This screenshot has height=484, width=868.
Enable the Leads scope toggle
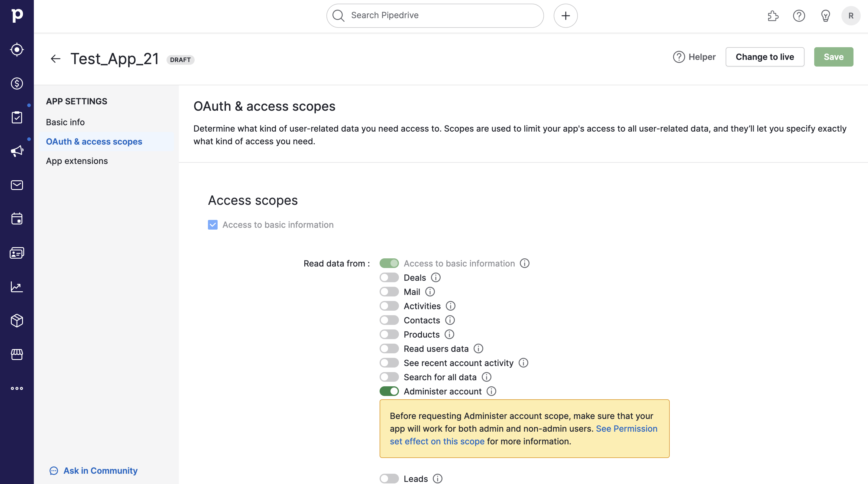[x=389, y=478]
